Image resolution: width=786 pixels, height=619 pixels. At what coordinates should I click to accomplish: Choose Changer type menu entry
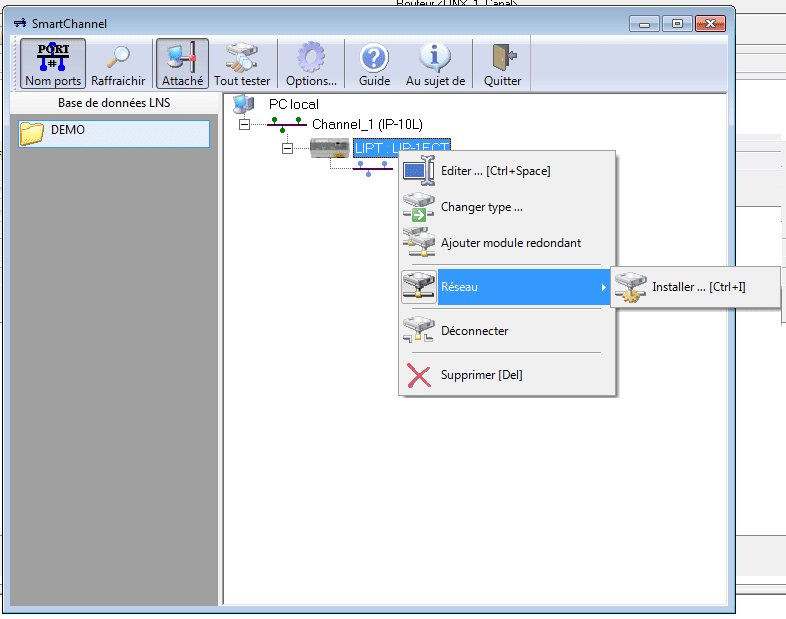coord(481,207)
